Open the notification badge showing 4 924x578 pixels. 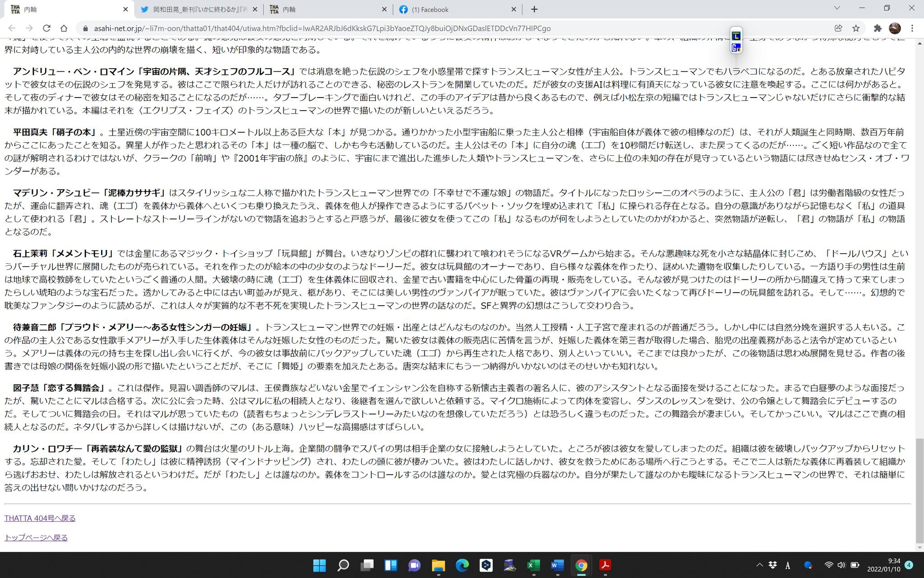(909, 565)
